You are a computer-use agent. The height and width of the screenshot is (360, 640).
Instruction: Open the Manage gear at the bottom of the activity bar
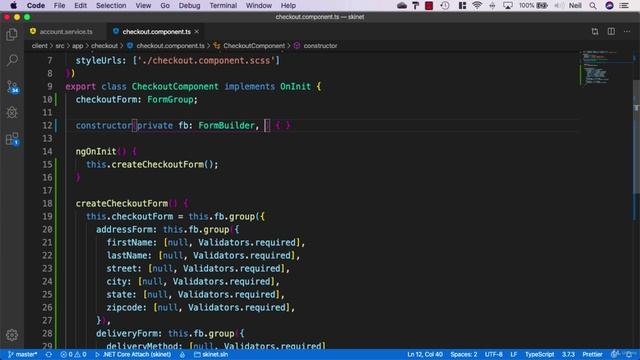click(x=12, y=335)
